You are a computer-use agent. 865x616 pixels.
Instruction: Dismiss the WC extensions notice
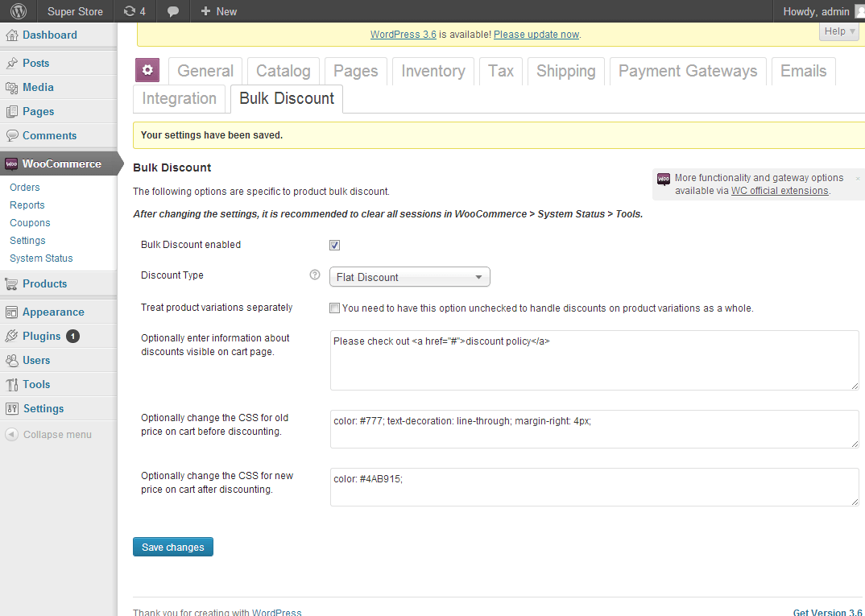point(858,179)
